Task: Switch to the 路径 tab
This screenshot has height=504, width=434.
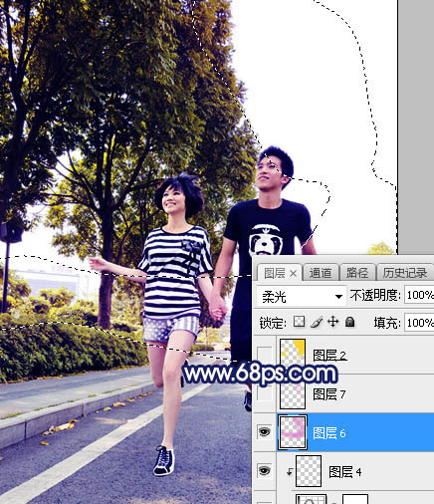Action: [357, 273]
